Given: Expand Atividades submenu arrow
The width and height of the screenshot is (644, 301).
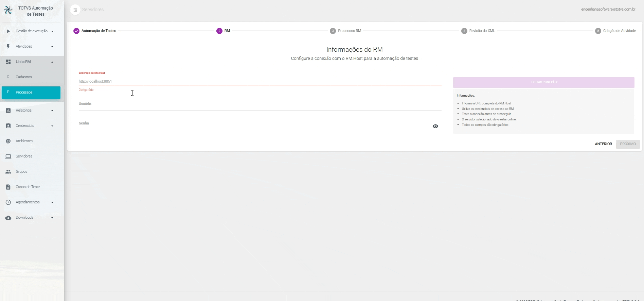Looking at the screenshot, I should click(x=52, y=47).
